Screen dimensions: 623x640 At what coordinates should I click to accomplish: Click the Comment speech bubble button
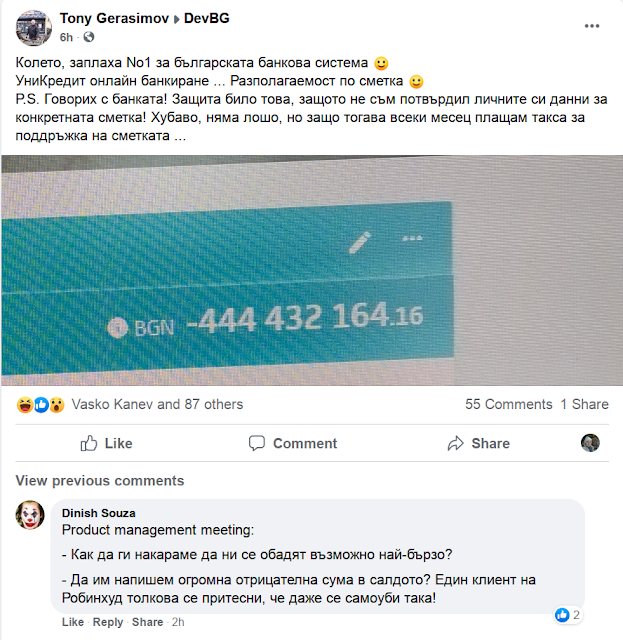[x=293, y=443]
